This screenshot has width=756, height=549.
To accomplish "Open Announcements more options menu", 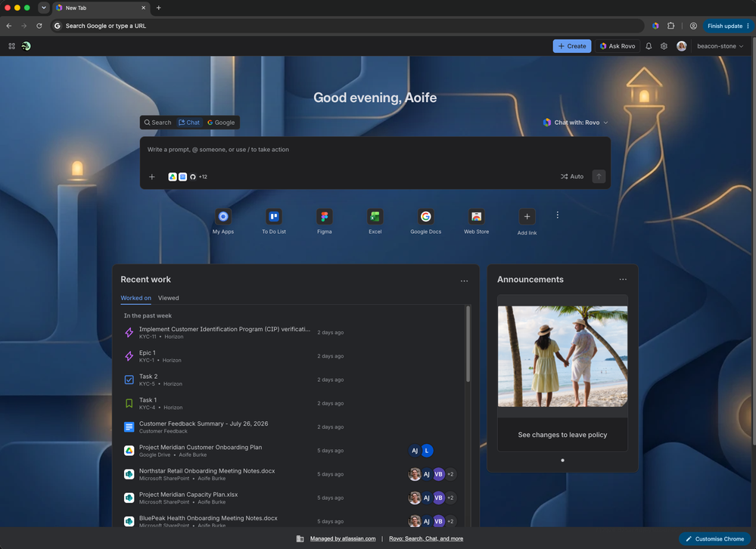I will [623, 279].
